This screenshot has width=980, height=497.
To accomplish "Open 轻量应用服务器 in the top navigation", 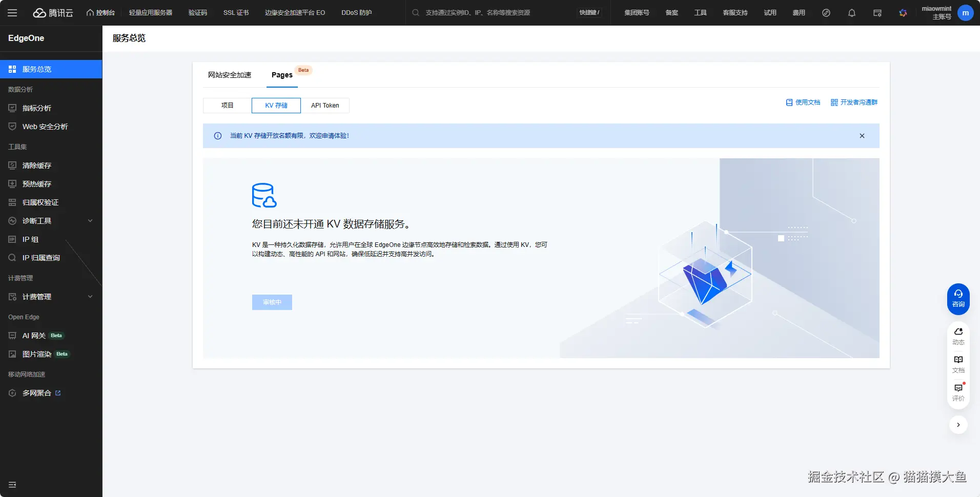I will 151,13.
